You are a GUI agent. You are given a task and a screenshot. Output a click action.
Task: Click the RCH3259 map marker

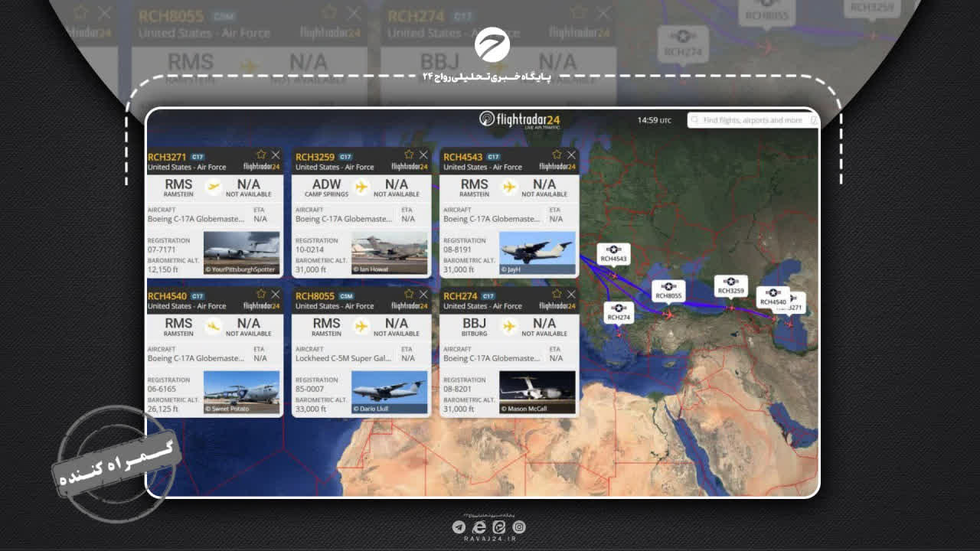pyautogui.click(x=731, y=286)
